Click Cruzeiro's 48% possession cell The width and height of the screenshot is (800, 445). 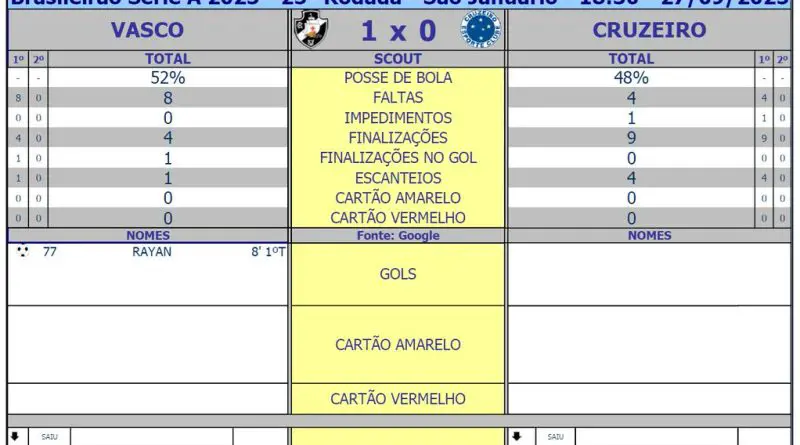pos(631,78)
